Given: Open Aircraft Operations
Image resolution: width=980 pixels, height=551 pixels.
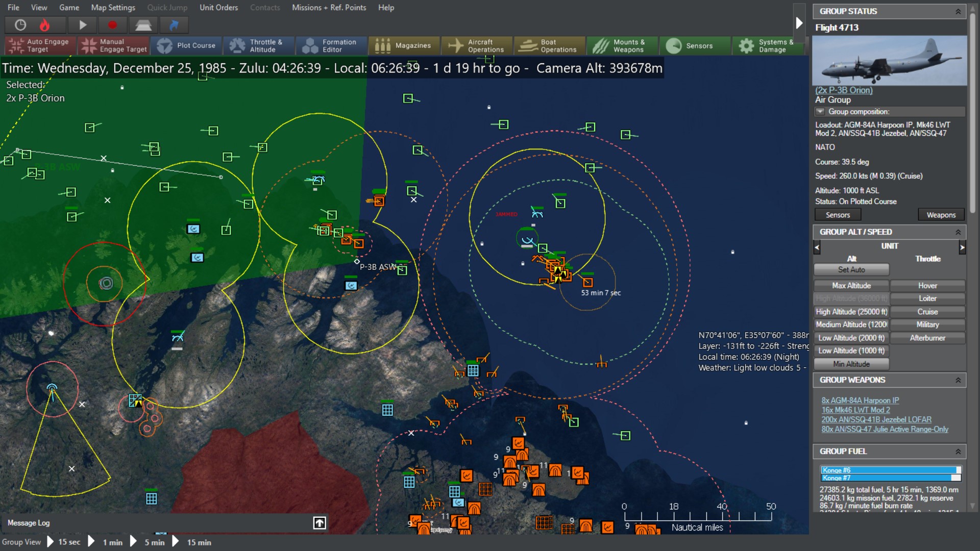Looking at the screenshot, I should 477,45.
